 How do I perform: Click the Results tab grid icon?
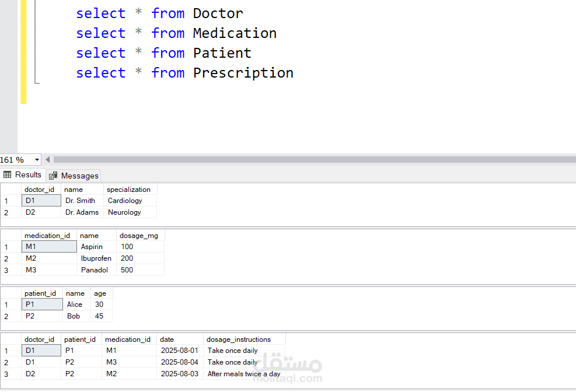click(x=8, y=175)
